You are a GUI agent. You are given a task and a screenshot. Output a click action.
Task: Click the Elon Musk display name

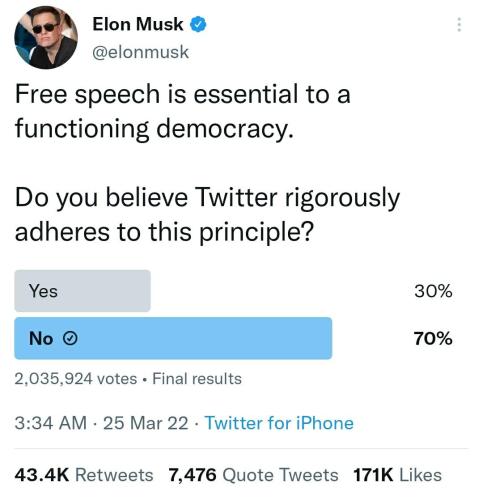[x=138, y=24]
